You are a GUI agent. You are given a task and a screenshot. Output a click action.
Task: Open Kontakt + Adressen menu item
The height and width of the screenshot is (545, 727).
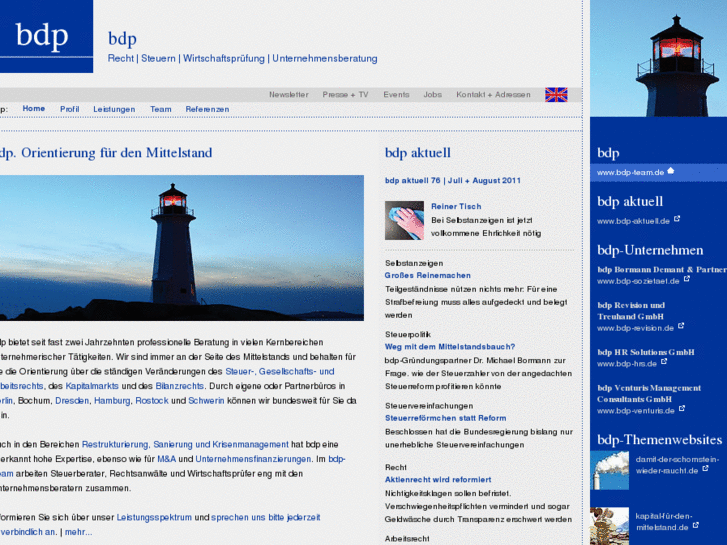(493, 95)
